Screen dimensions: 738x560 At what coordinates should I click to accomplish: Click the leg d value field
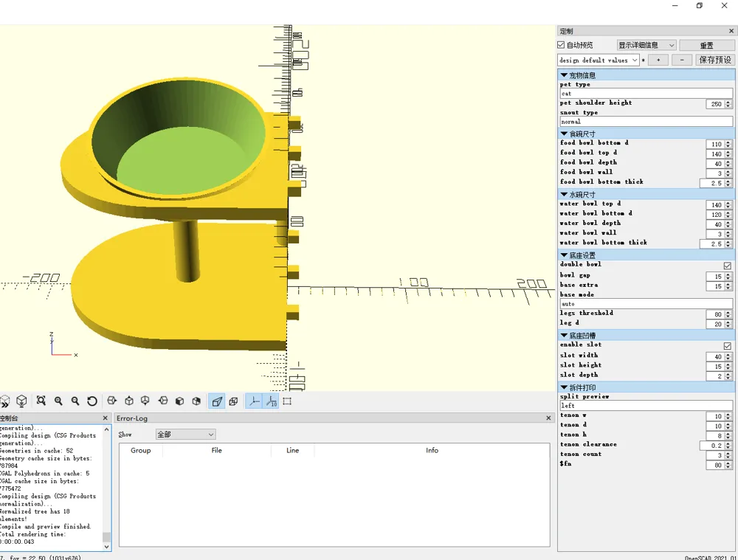[x=715, y=324]
